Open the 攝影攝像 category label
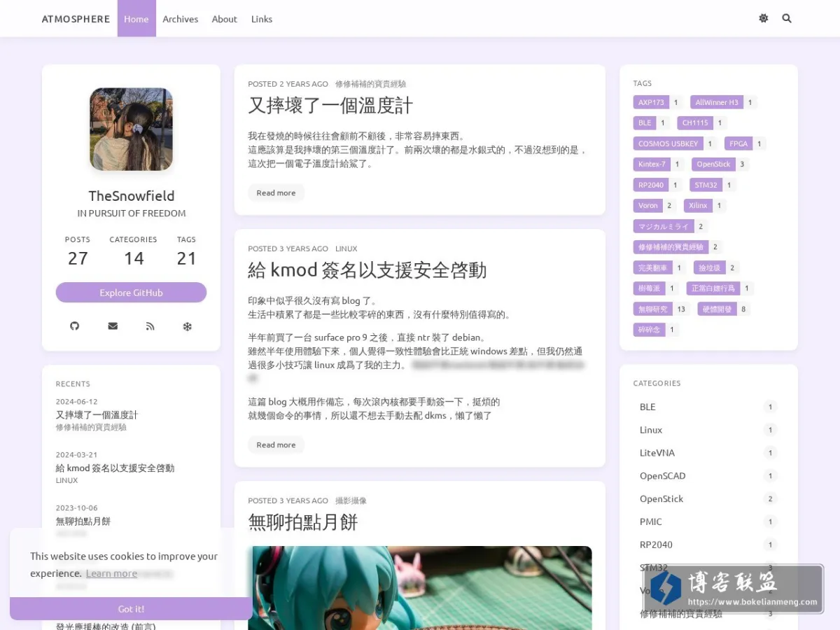 coord(351,500)
